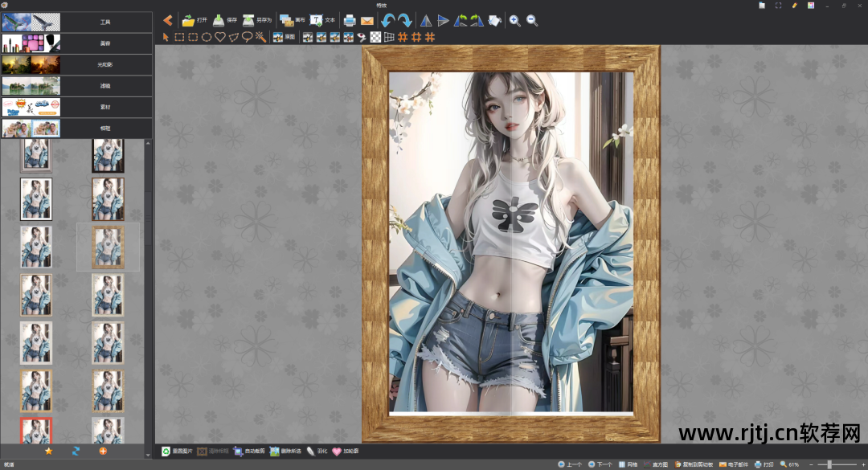Click the zoom in magnifier icon
868x470 pixels.
pyautogui.click(x=514, y=21)
